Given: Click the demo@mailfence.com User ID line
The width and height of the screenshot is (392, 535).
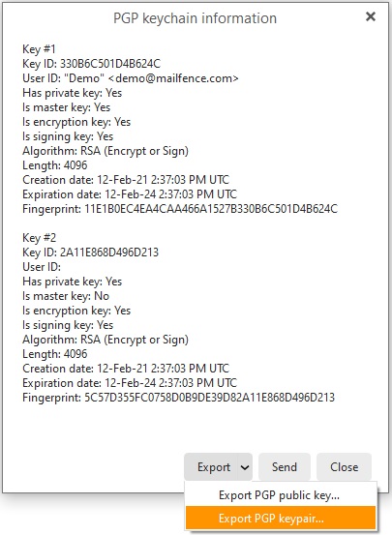Looking at the screenshot, I should pyautogui.click(x=131, y=78).
